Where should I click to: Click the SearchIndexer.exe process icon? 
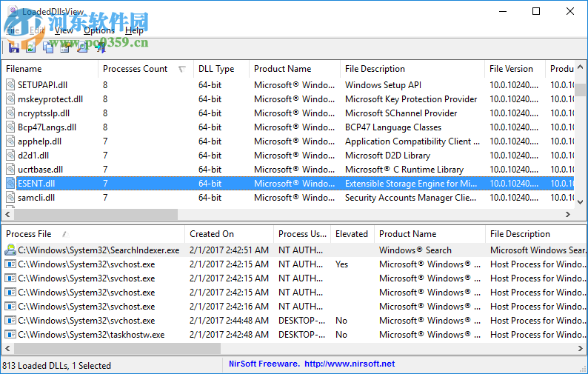(x=10, y=250)
